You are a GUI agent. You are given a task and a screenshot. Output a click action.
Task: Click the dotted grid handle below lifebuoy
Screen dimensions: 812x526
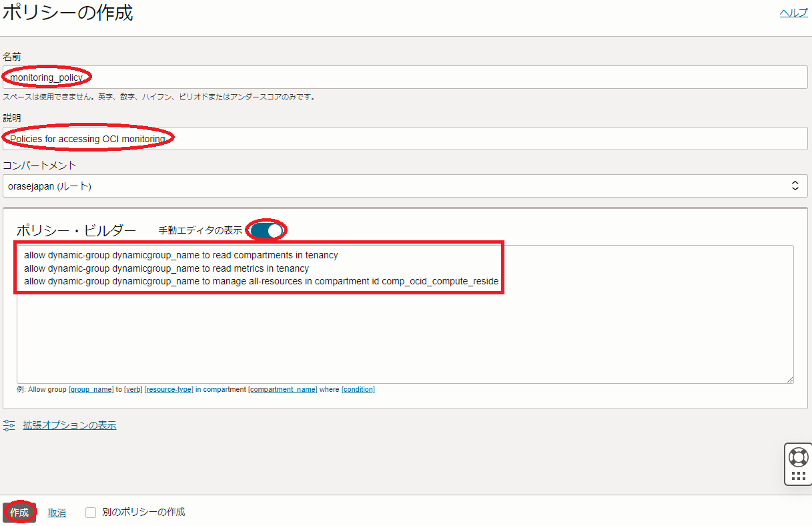[x=798, y=477]
